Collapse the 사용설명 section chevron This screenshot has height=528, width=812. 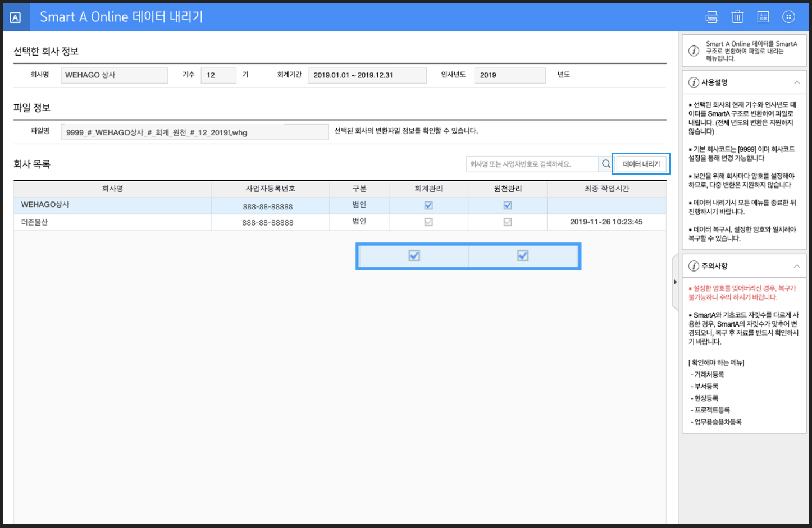point(796,82)
